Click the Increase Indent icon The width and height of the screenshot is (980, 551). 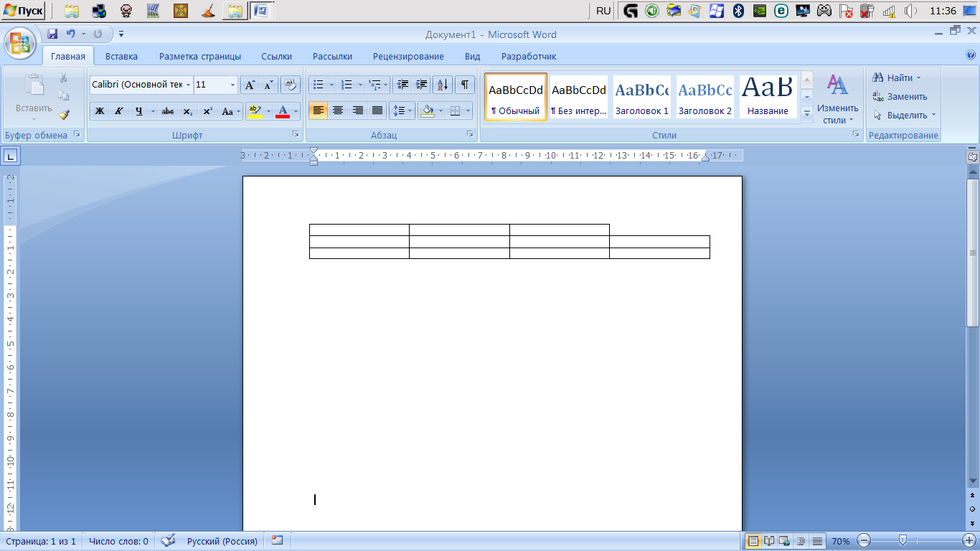click(422, 85)
